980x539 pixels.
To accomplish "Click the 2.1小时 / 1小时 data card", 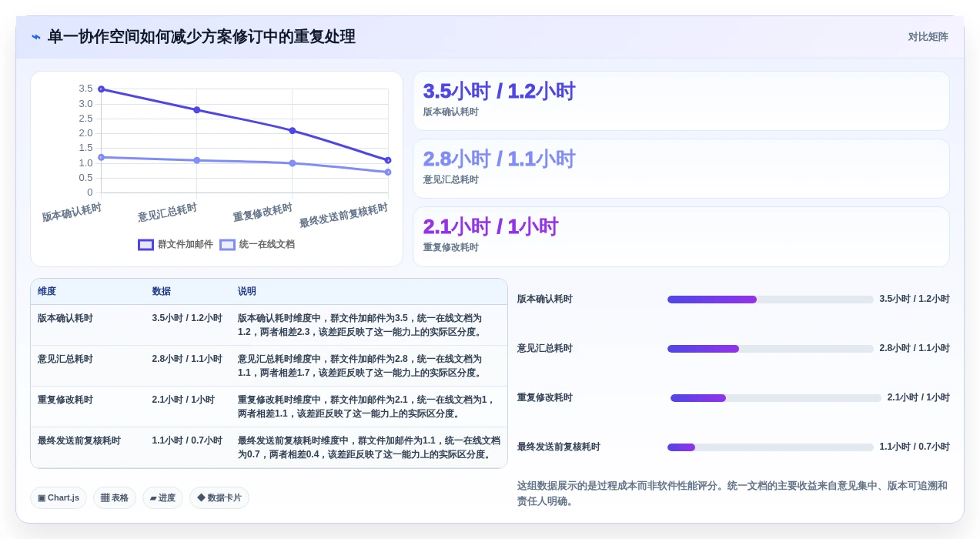I will click(681, 236).
